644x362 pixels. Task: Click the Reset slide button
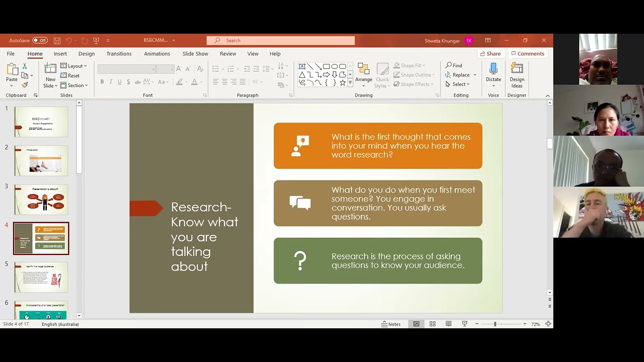pyautogui.click(x=70, y=75)
